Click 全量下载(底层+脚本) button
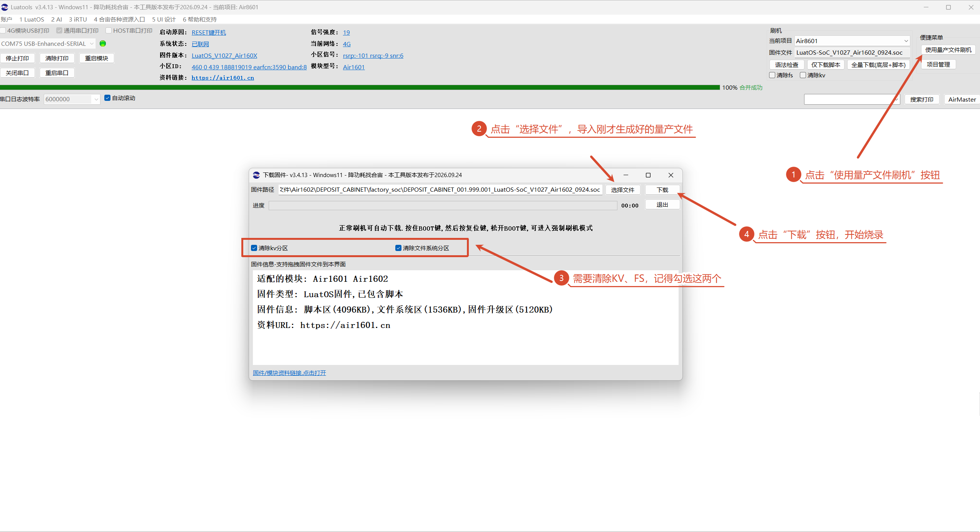980x532 pixels. pyautogui.click(x=878, y=65)
